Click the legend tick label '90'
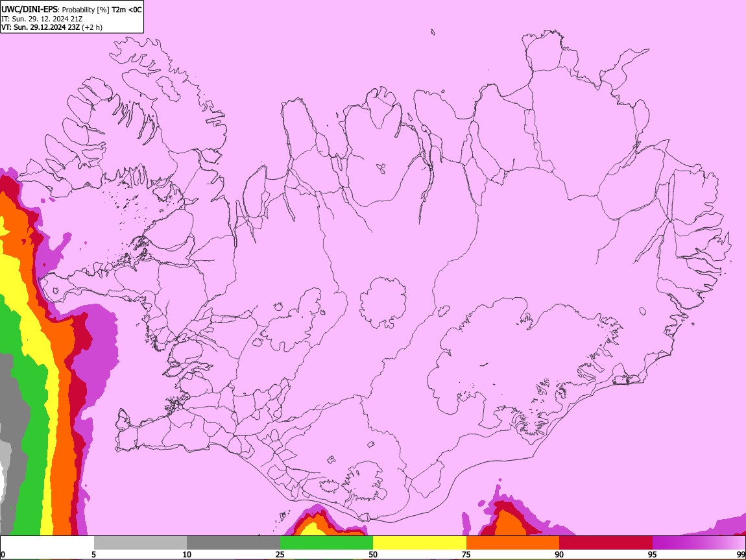This screenshot has height=560, width=746. pos(559,555)
